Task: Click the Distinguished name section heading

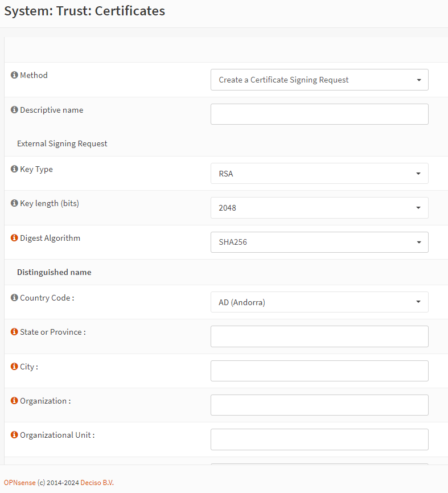Action: click(x=54, y=272)
